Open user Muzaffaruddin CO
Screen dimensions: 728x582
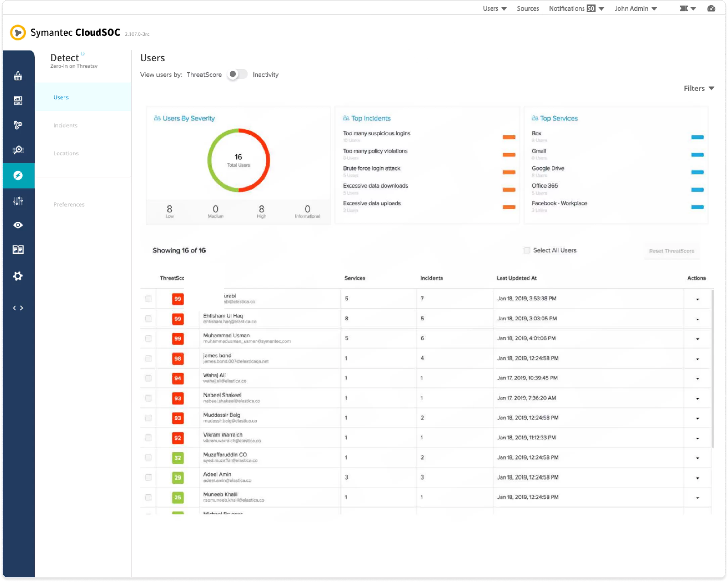[x=225, y=455]
